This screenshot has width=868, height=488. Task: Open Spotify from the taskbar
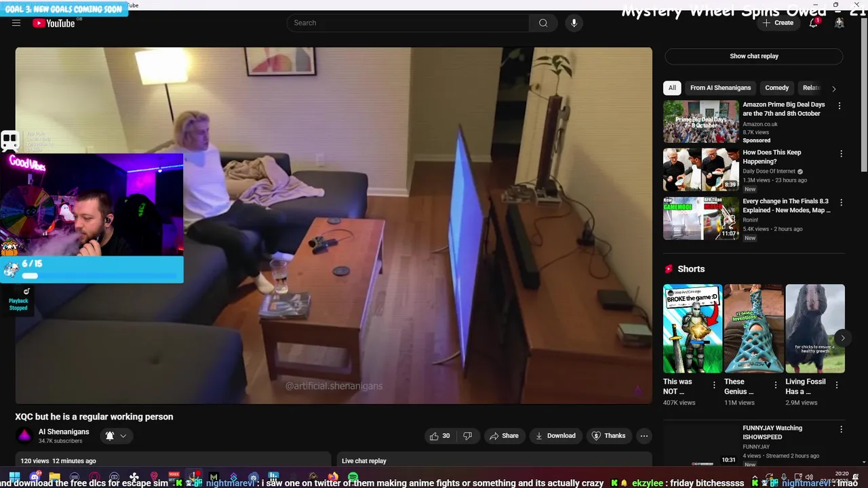click(x=353, y=477)
